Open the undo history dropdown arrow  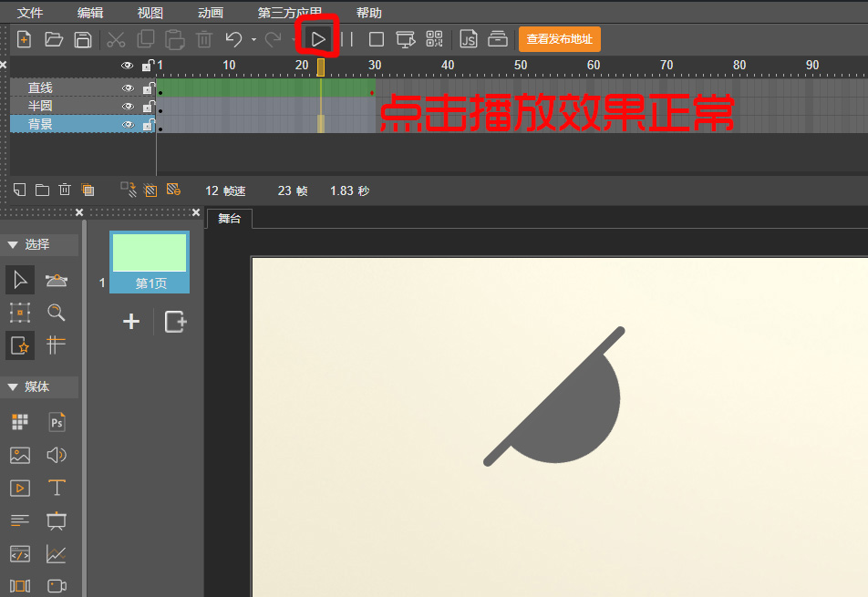253,40
